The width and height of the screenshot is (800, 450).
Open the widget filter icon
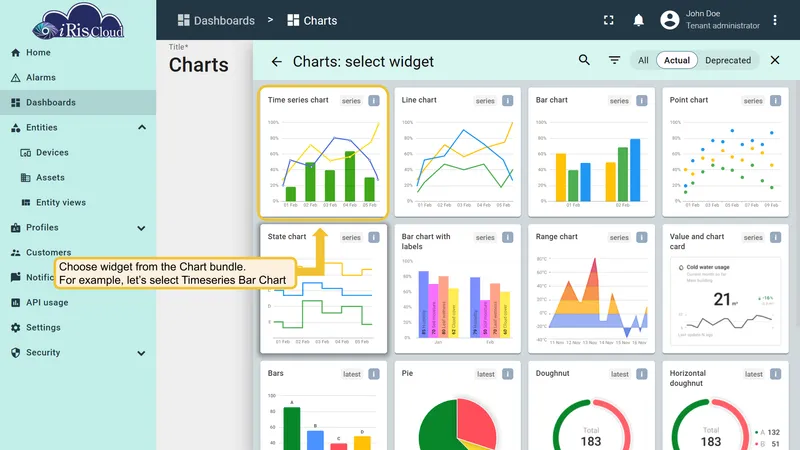(x=614, y=60)
